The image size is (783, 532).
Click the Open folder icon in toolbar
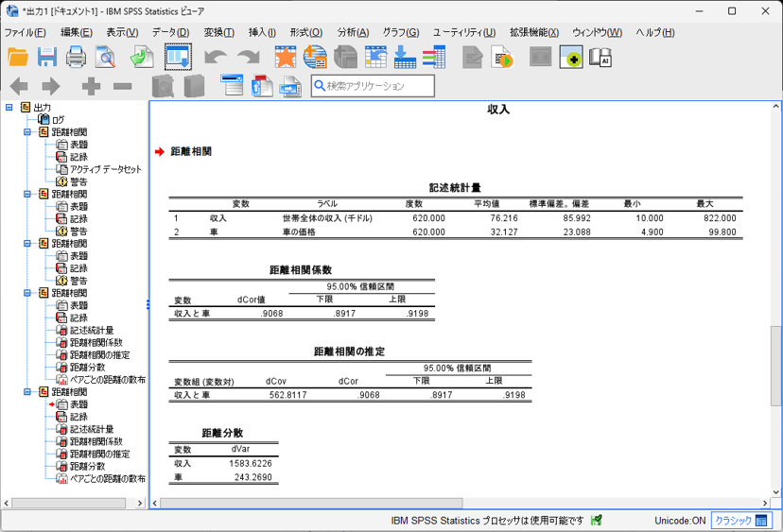(x=18, y=58)
